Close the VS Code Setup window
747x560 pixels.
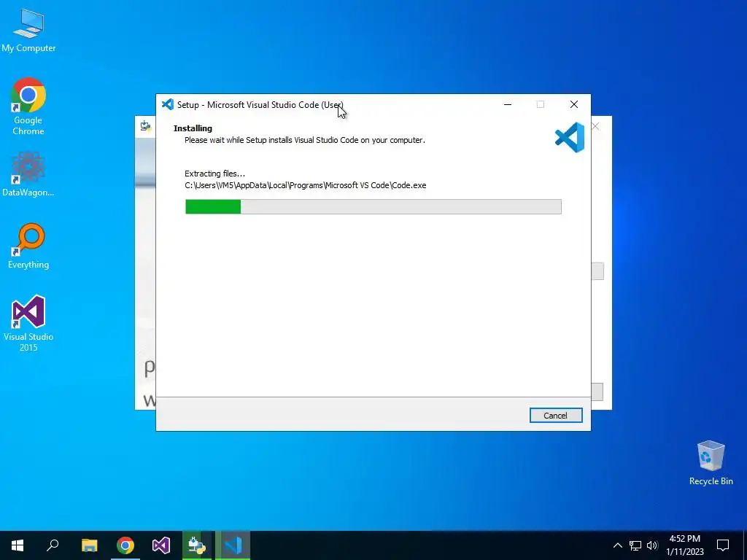tap(574, 104)
